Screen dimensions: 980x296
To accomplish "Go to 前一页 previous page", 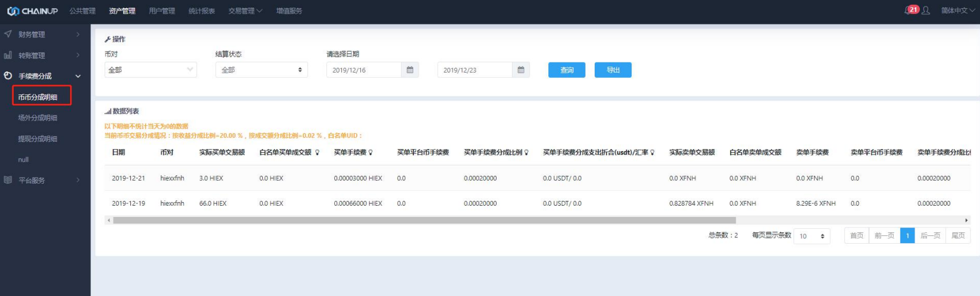I will [884, 235].
